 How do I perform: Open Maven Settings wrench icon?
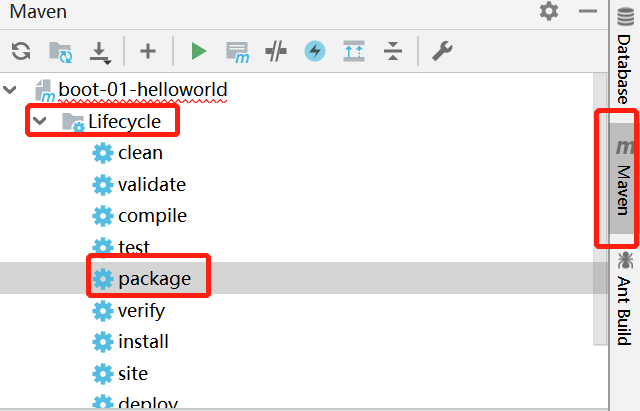(x=439, y=51)
